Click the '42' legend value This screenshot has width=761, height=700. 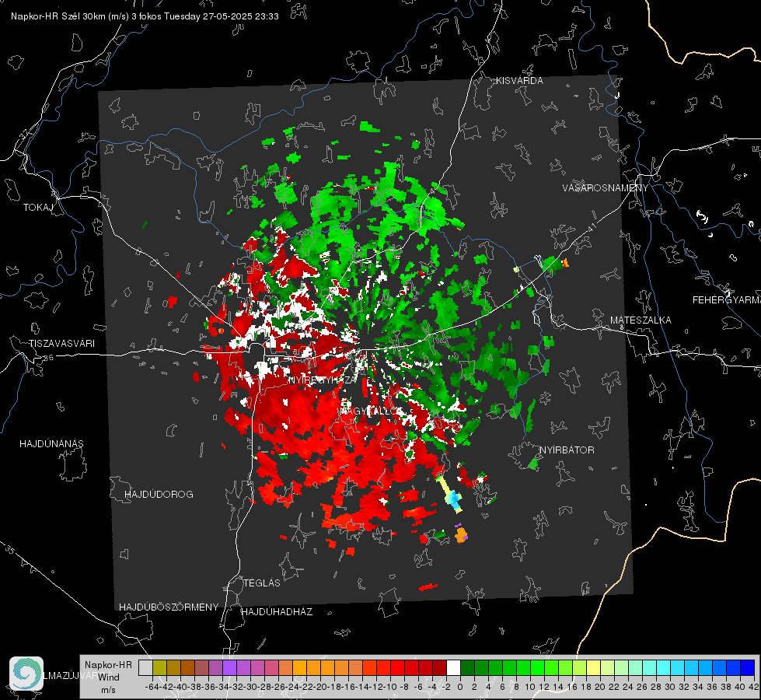point(753,687)
